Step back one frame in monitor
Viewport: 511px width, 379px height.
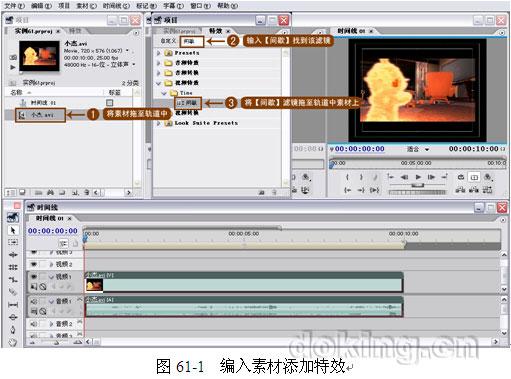pyautogui.click(x=404, y=177)
